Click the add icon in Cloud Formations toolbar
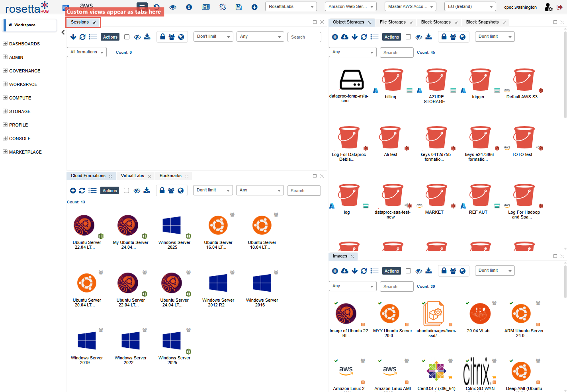The image size is (567, 392). (73, 191)
